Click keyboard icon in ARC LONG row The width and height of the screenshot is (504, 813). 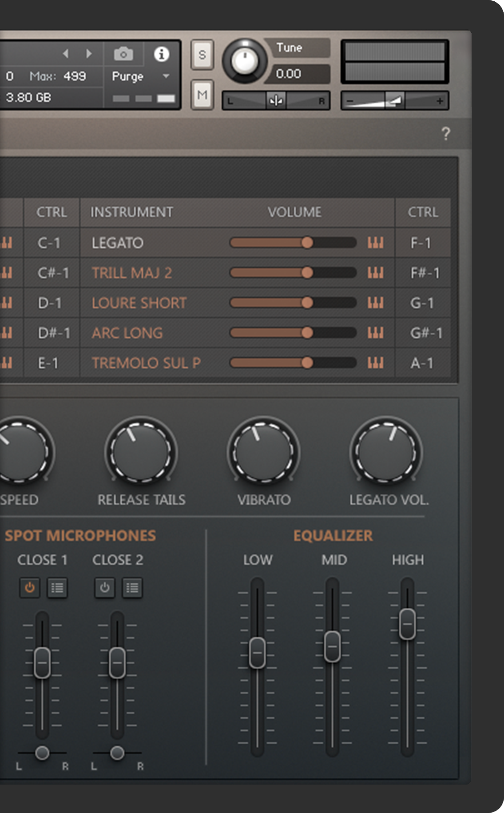coord(375,333)
